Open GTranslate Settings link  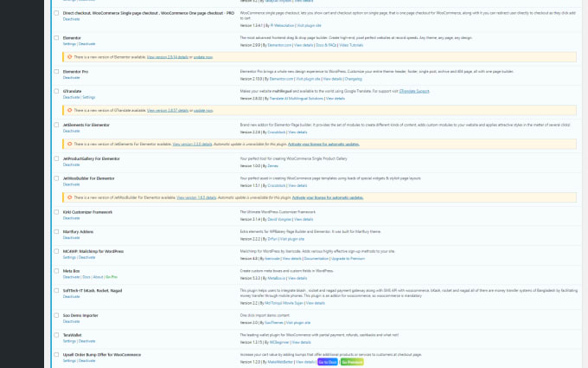[89, 97]
